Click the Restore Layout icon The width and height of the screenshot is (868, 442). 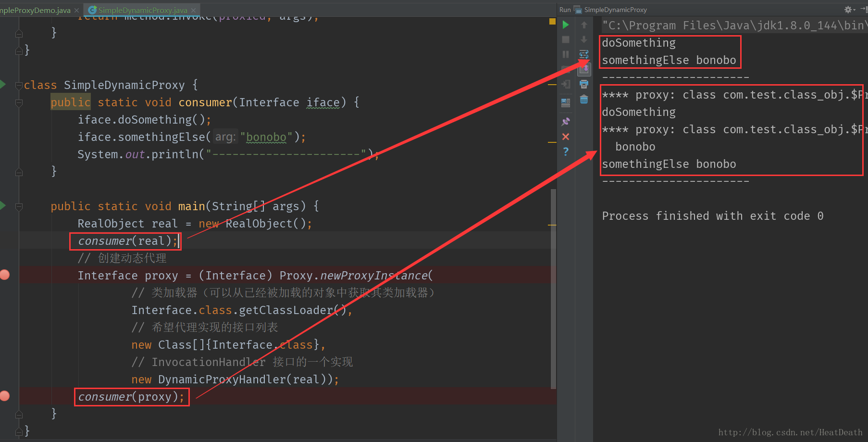coord(566,102)
